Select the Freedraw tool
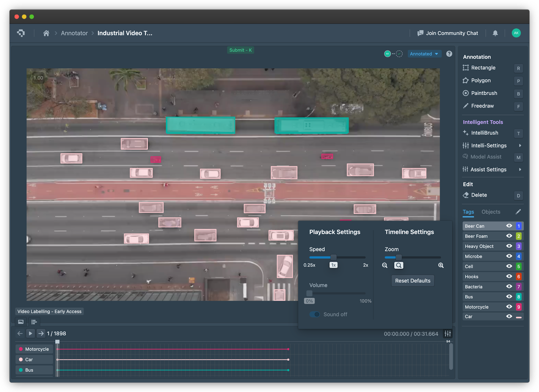This screenshot has height=392, width=539. (x=482, y=106)
